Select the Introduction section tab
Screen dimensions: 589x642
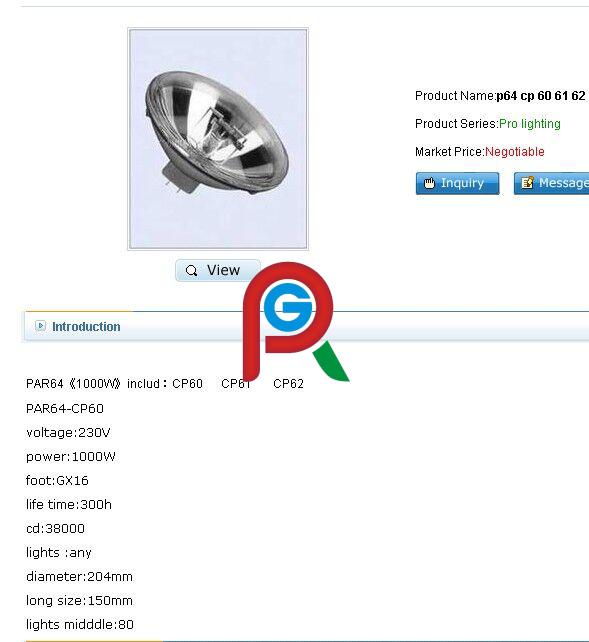click(x=86, y=327)
